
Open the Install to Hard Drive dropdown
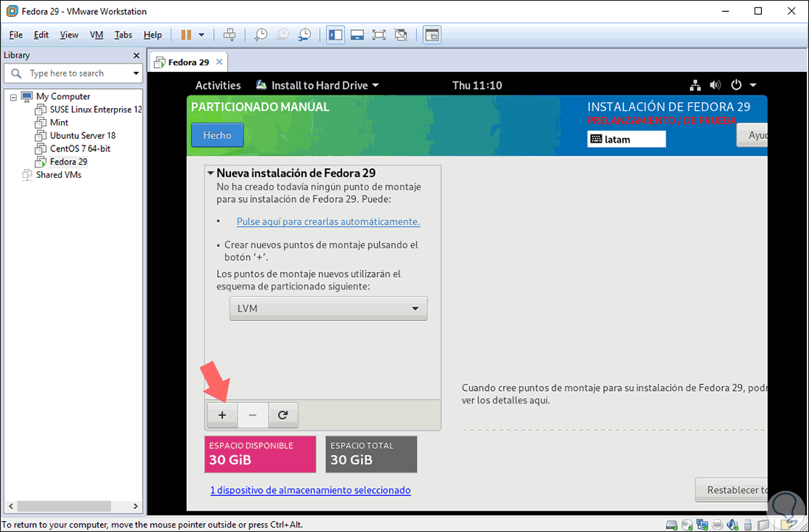[x=318, y=85]
